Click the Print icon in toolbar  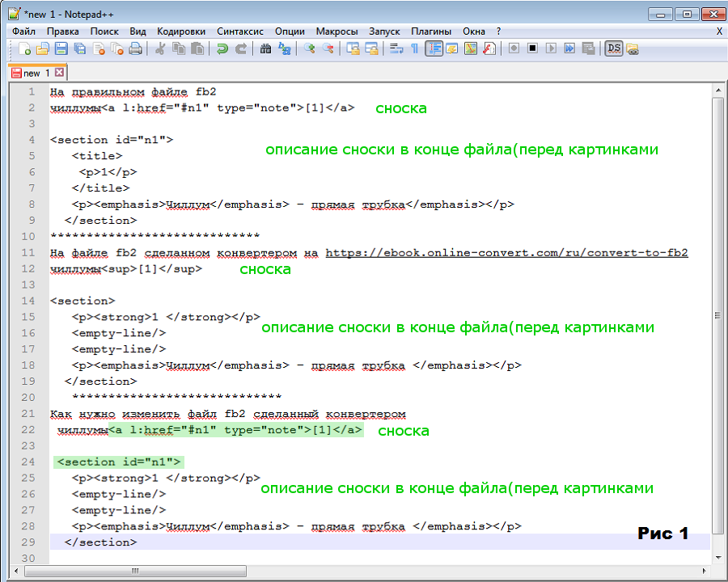(135, 48)
